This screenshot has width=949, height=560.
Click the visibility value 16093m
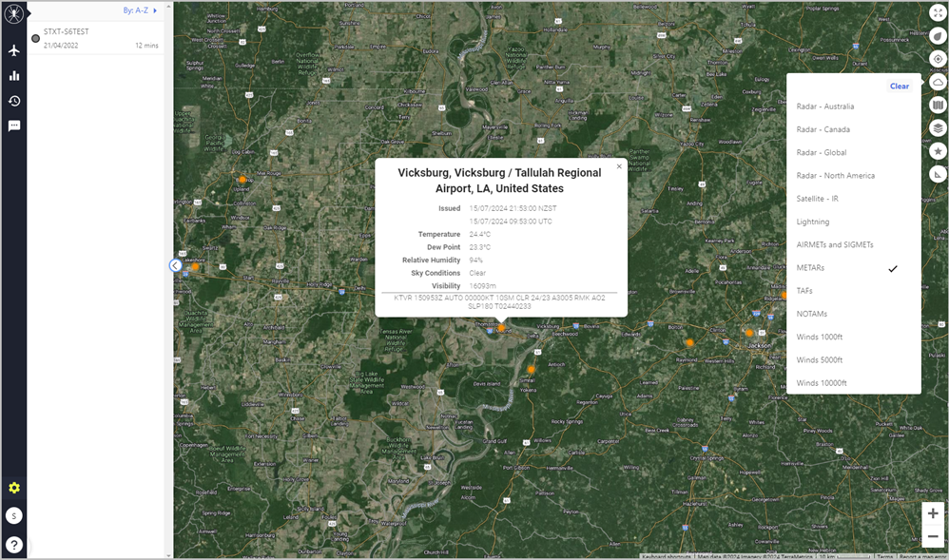coord(482,286)
